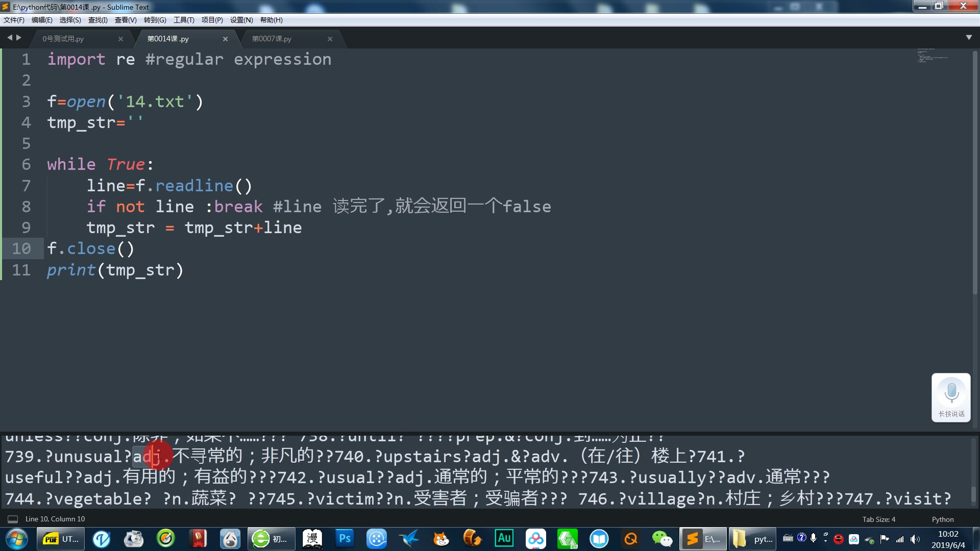Click the volume speaker tray icon
Viewport: 980px width, 551px height.
click(915, 539)
